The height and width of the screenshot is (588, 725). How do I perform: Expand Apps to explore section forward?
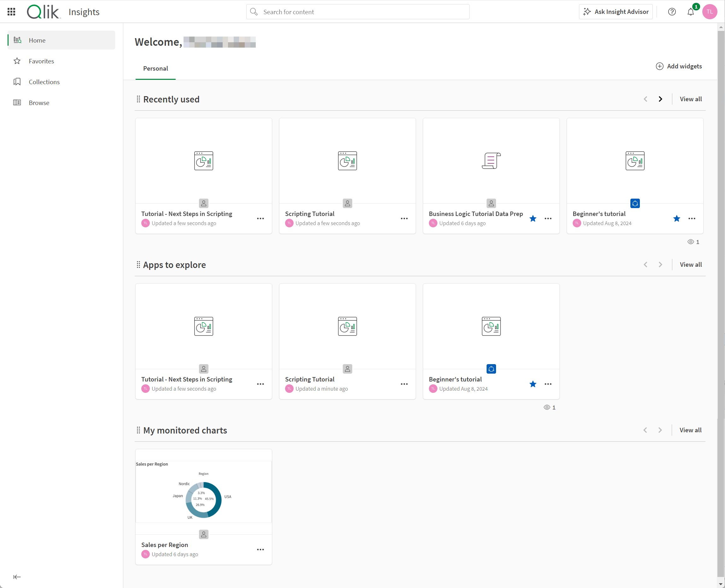pyautogui.click(x=660, y=265)
